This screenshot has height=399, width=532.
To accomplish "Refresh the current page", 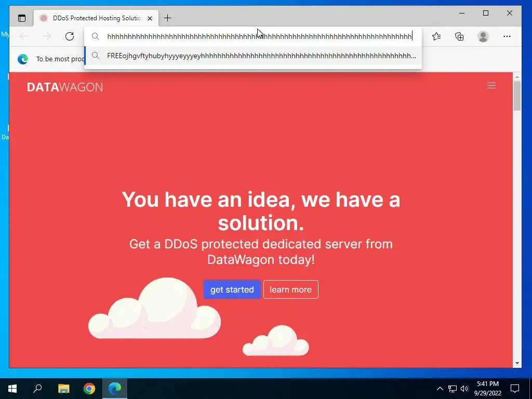I will [x=70, y=36].
